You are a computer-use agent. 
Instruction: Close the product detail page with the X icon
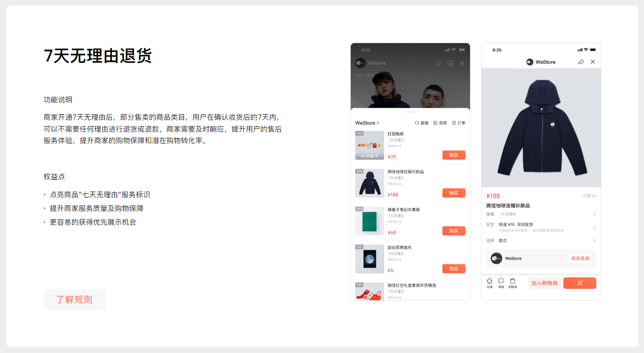[x=593, y=62]
